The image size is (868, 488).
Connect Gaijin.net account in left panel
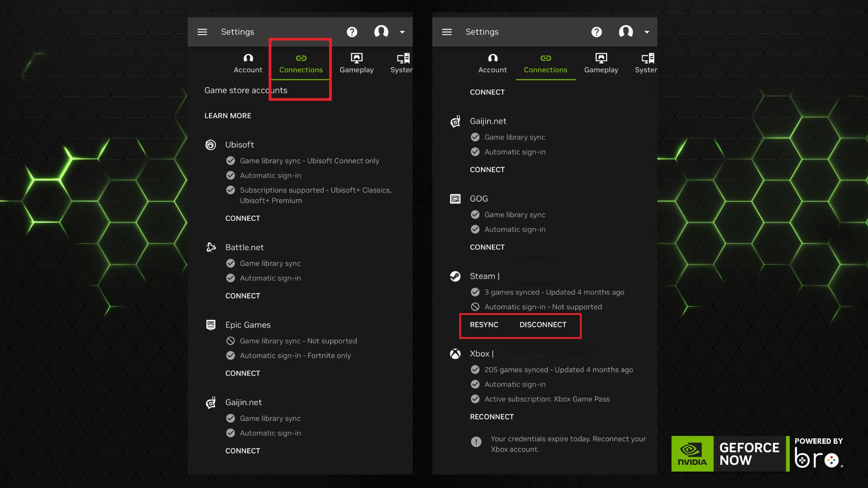click(242, 451)
